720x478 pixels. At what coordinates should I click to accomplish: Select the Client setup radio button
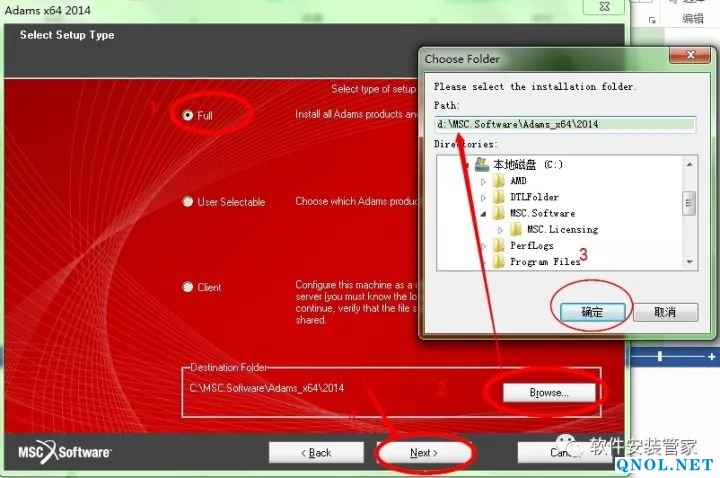coord(188,287)
